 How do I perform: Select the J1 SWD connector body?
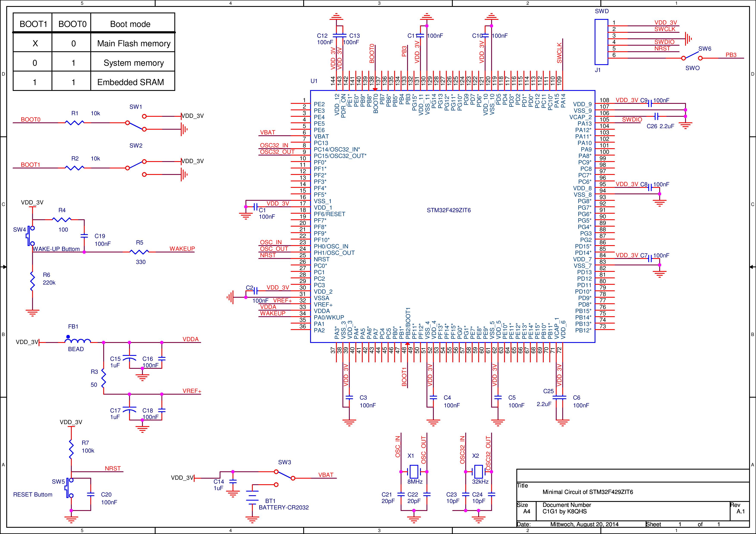(601, 42)
